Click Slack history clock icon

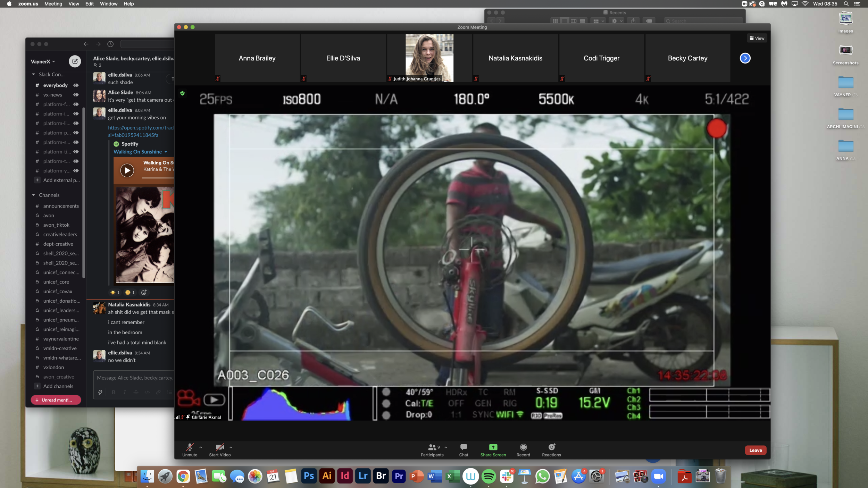coord(110,44)
